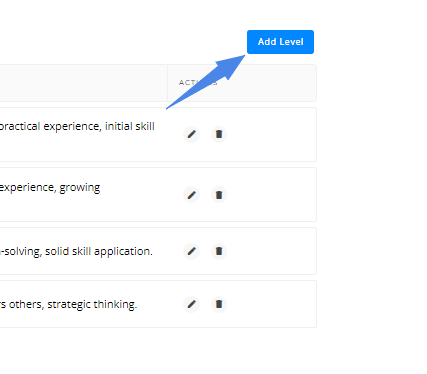The width and height of the screenshot is (427, 374).
Task: Click the words 'solid skill' in third row
Action: 68,251
